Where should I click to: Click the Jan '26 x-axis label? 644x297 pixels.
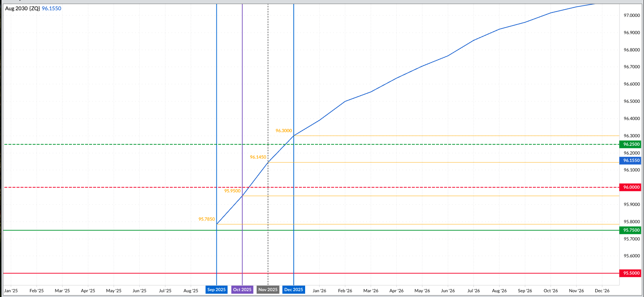coord(319,291)
